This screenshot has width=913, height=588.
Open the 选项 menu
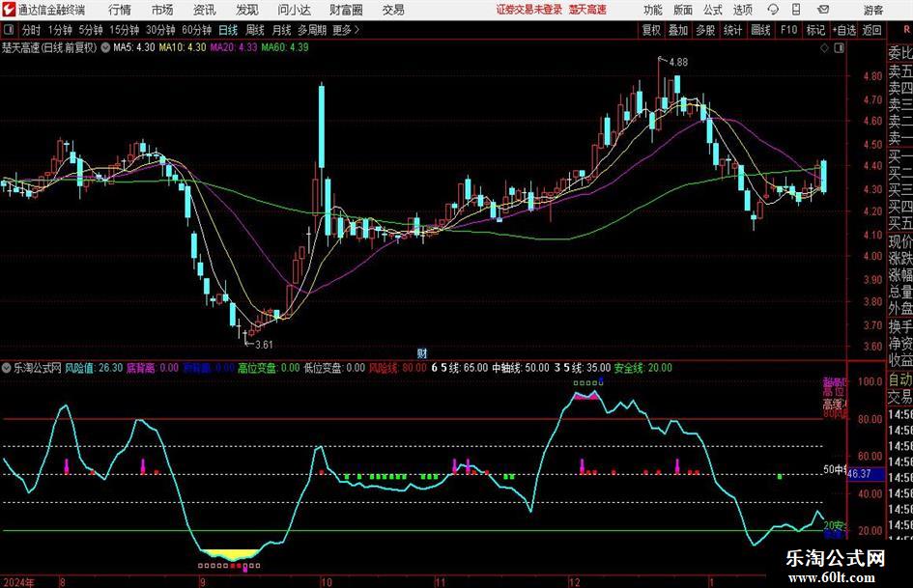coord(742,10)
